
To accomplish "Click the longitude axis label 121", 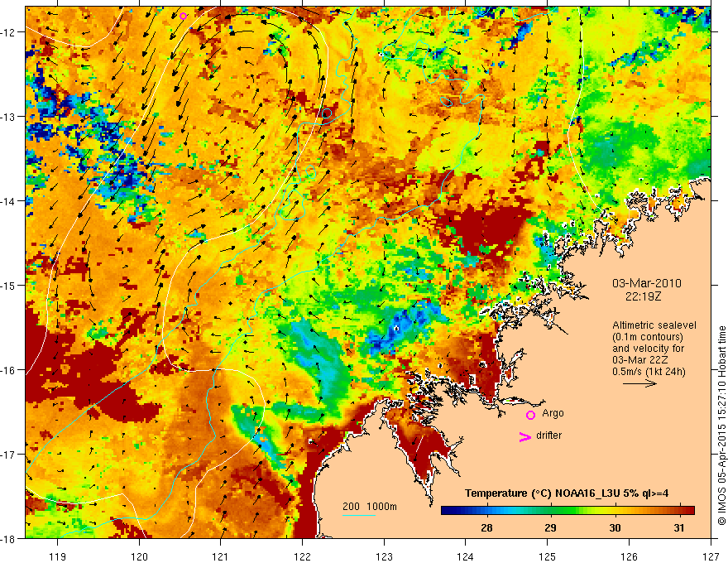I will click(x=221, y=556).
